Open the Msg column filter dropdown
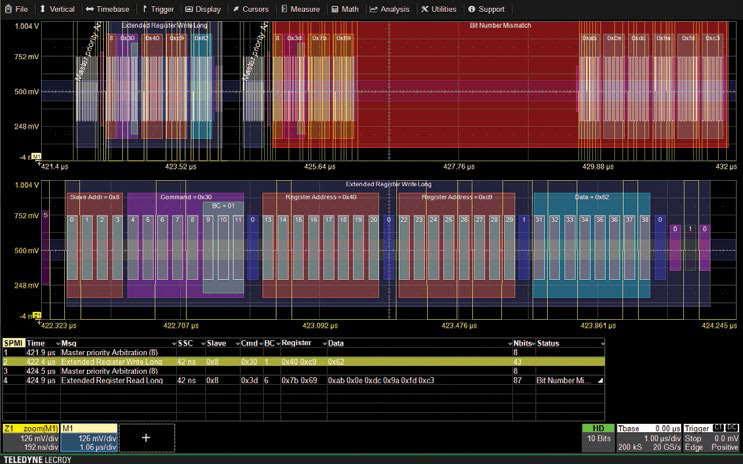Viewport: 743px width, 464px height. 173,344
